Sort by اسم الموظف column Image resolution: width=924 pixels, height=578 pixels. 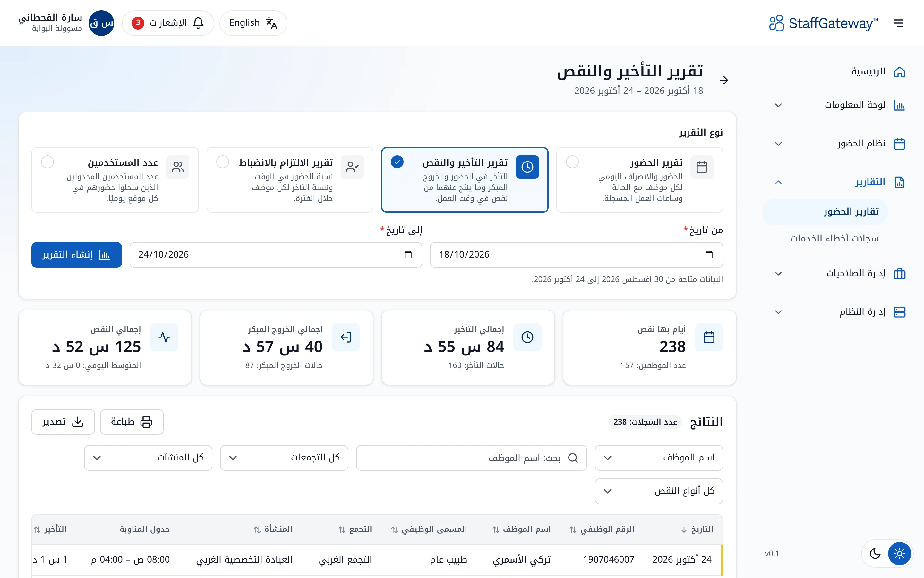click(521, 530)
